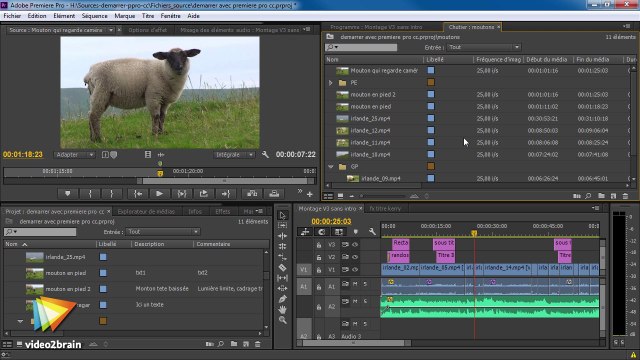The width and height of the screenshot is (640, 360).
Task: Mute audio track A2
Action: pyautogui.click(x=355, y=301)
